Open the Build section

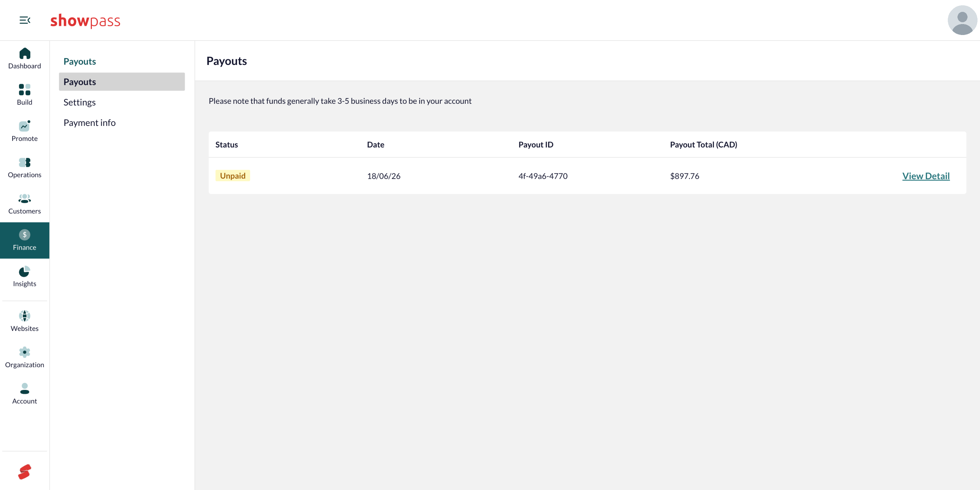[x=25, y=95]
